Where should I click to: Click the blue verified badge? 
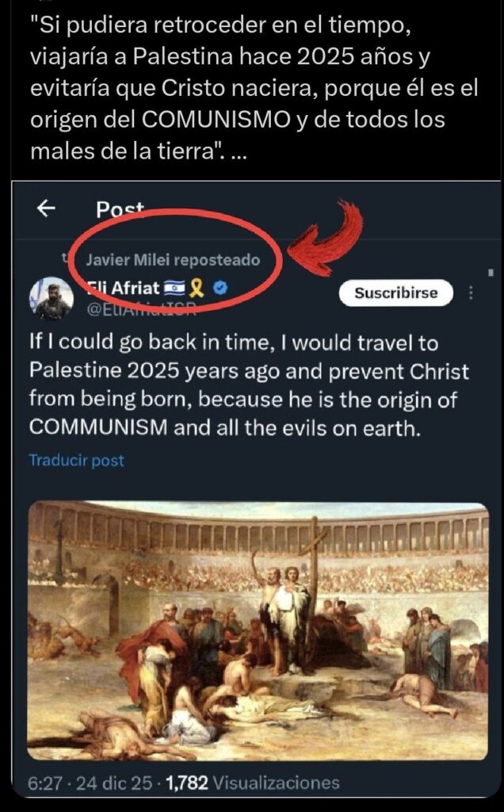[222, 287]
